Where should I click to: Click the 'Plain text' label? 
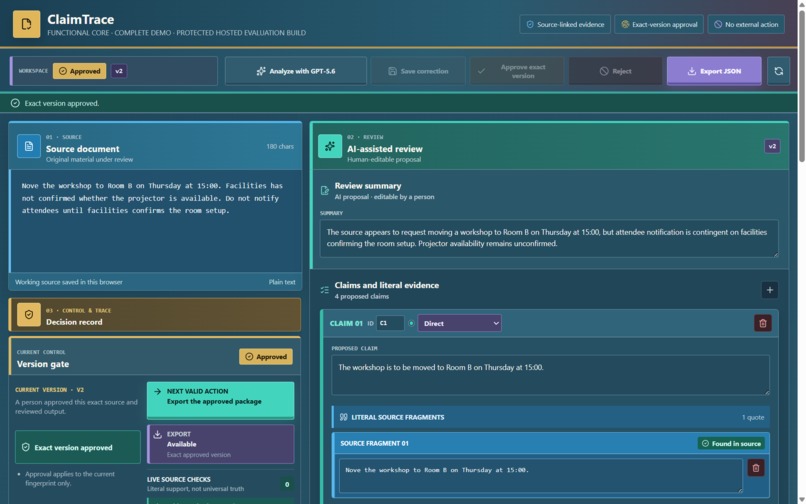[x=282, y=282]
